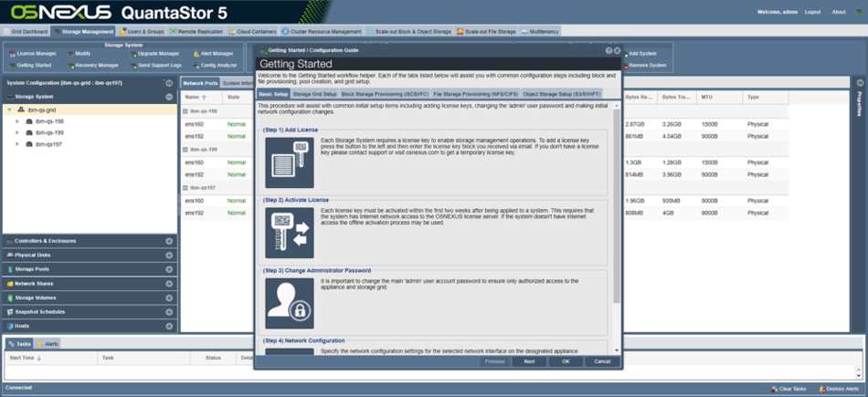868x397 pixels.
Task: Click Send Support Logs toolbar item
Action: click(x=156, y=65)
